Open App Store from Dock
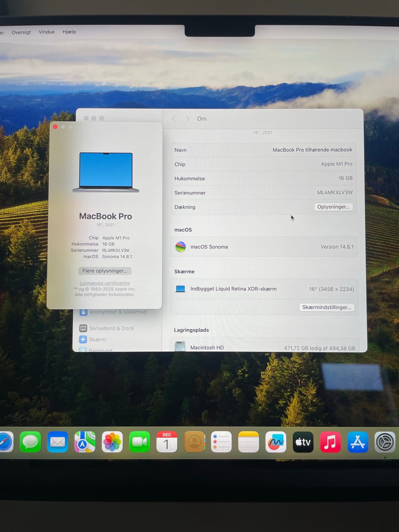399x532 pixels. [357, 442]
